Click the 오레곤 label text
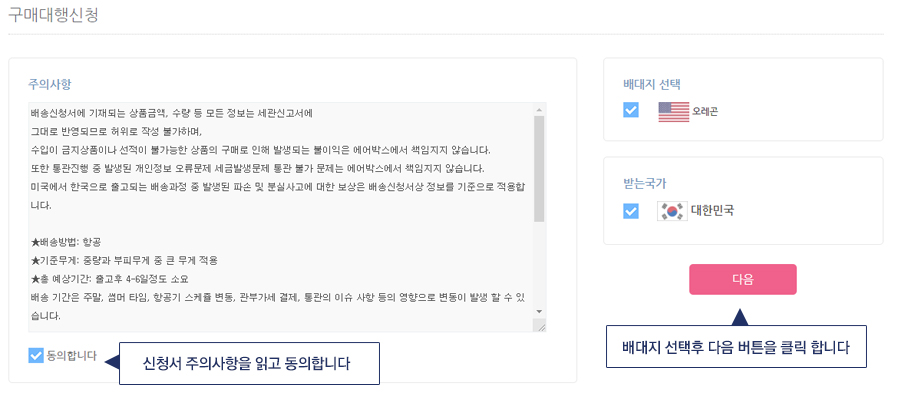900x405 pixels. [x=705, y=111]
